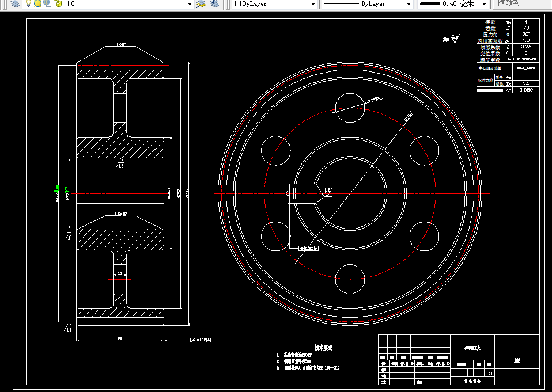552x392 pixels.
Task: Click Make Object's Layer Current icon
Action: (201, 3)
